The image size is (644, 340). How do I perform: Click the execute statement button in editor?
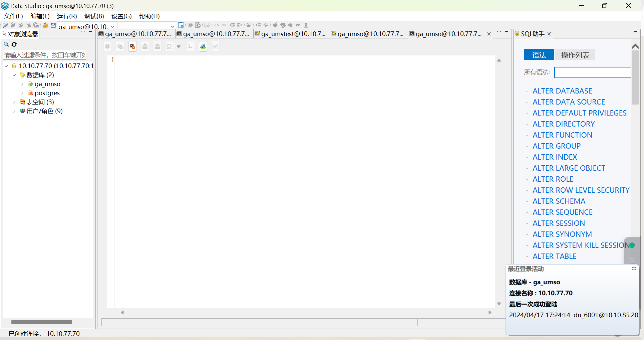(x=107, y=46)
